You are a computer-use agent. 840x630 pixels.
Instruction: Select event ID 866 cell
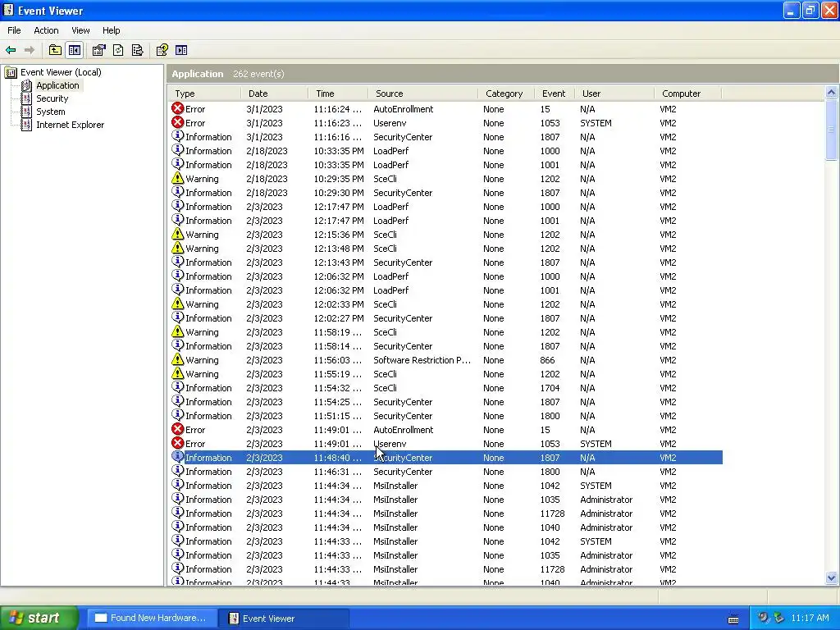point(547,360)
